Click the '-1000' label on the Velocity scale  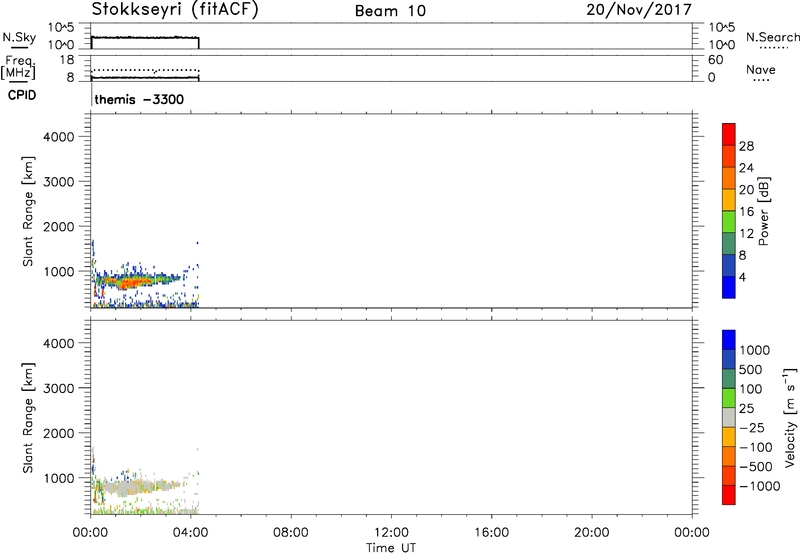tap(760, 486)
